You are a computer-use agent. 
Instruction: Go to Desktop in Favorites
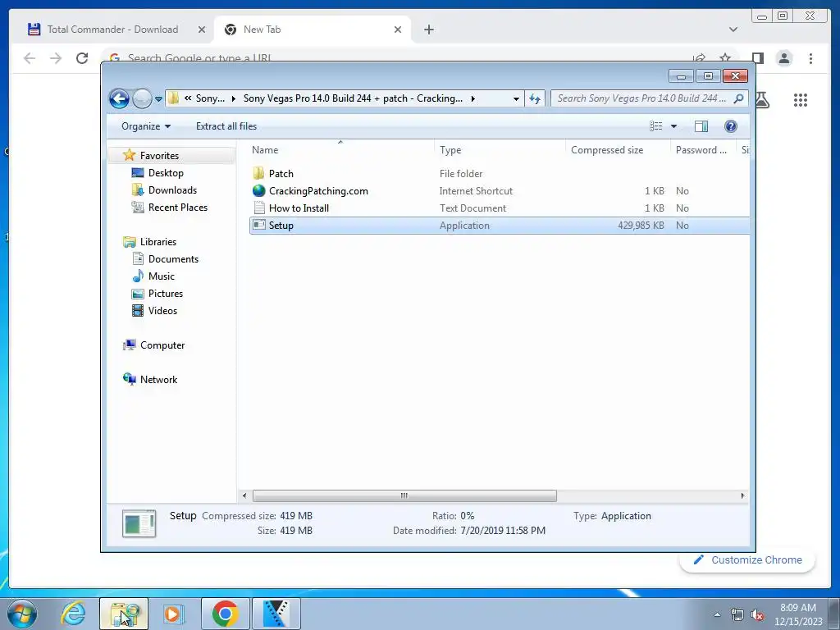[x=166, y=173]
